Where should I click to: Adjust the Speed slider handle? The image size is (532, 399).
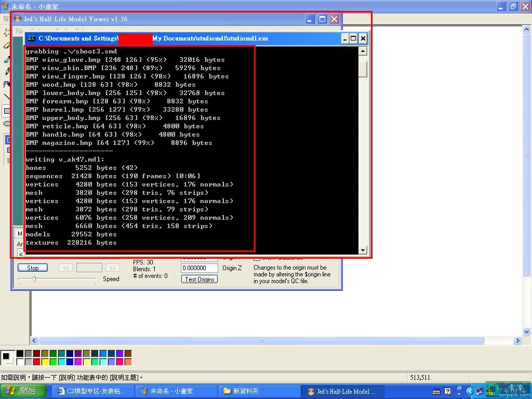(34, 279)
